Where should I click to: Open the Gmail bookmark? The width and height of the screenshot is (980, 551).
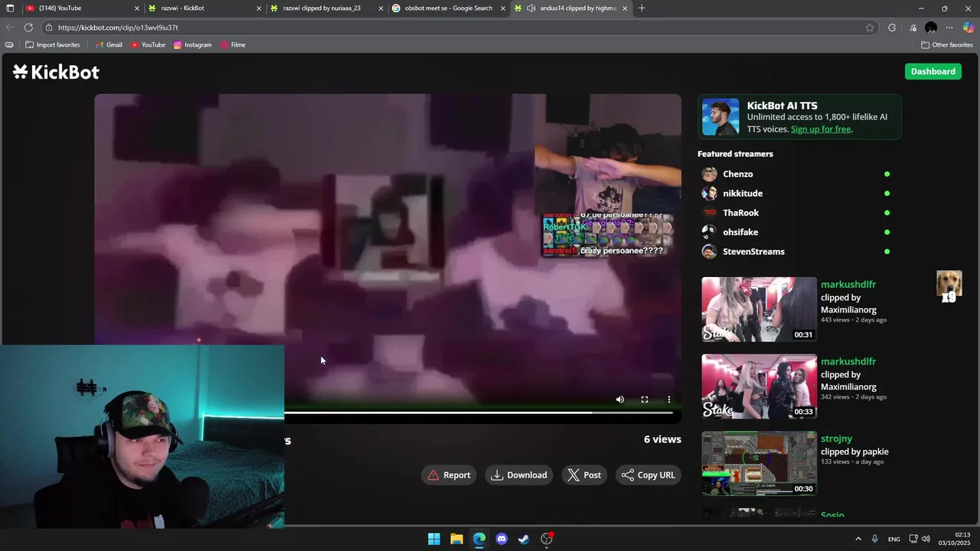pos(109,45)
